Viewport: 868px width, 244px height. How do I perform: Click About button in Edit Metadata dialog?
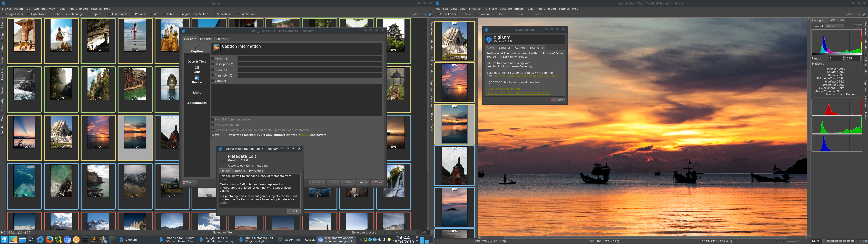pyautogui.click(x=189, y=182)
